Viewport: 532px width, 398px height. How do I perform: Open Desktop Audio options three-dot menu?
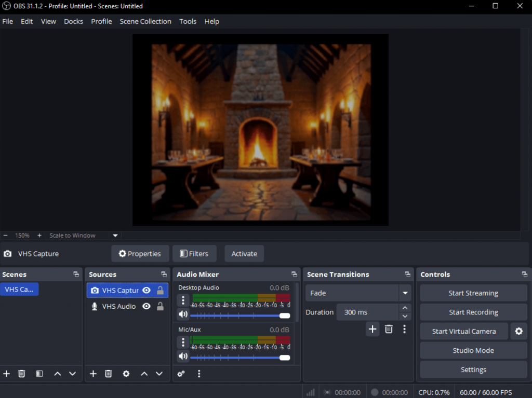[x=183, y=300]
